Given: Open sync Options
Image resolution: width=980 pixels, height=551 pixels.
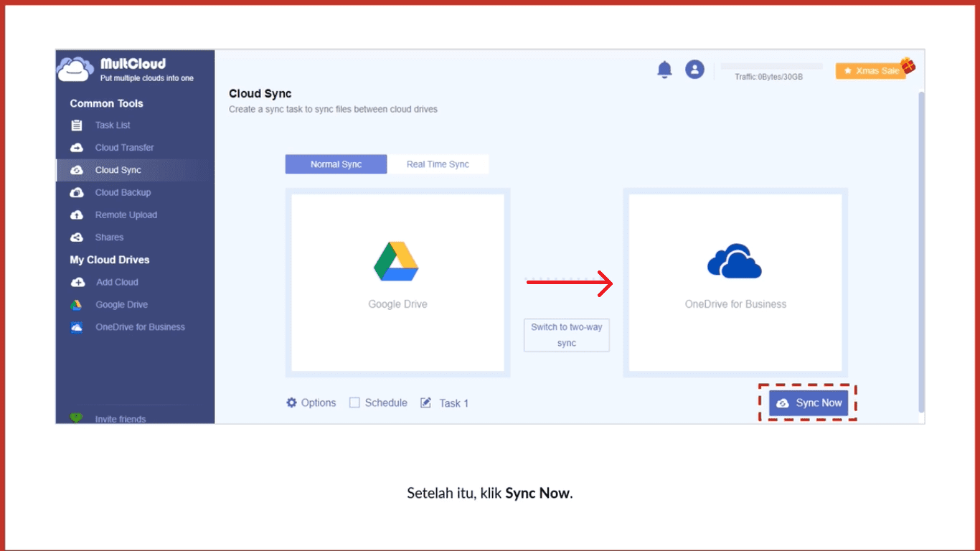Looking at the screenshot, I should click(311, 402).
